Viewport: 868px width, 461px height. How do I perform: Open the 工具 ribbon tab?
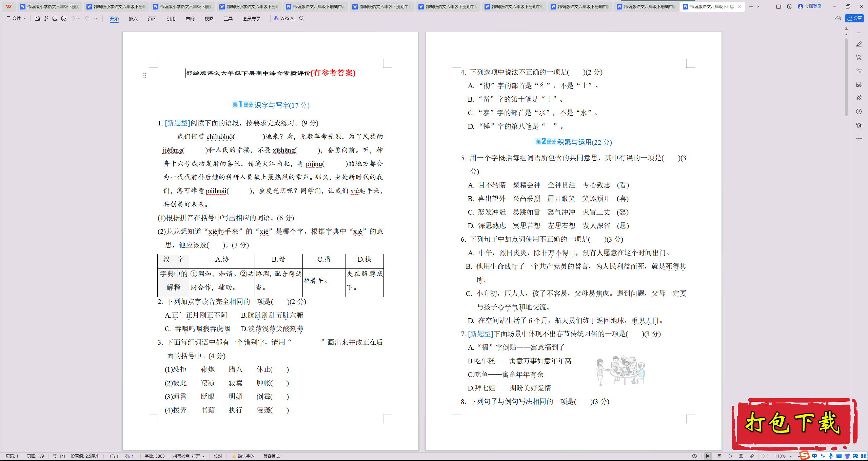(x=228, y=19)
